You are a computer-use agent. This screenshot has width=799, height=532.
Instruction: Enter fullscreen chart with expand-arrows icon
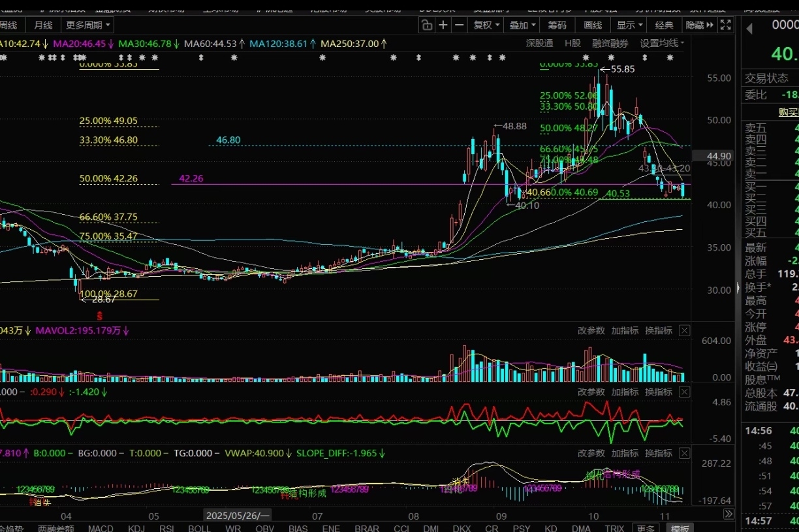click(725, 25)
